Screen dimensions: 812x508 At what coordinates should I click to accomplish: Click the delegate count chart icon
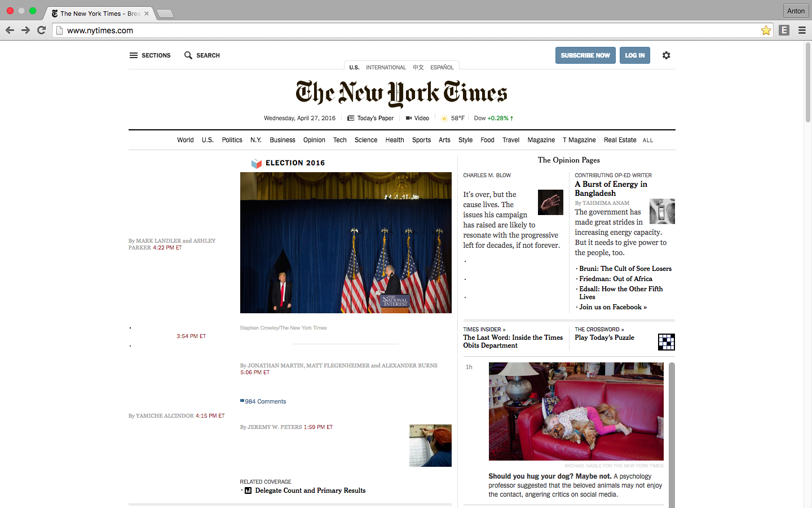pos(248,491)
